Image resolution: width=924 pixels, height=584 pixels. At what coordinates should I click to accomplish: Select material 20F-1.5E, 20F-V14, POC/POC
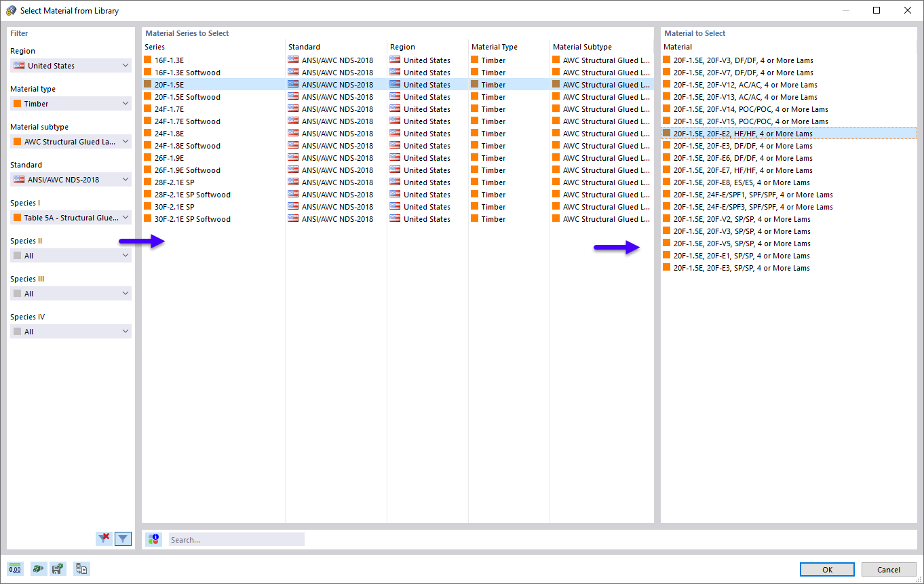point(789,109)
